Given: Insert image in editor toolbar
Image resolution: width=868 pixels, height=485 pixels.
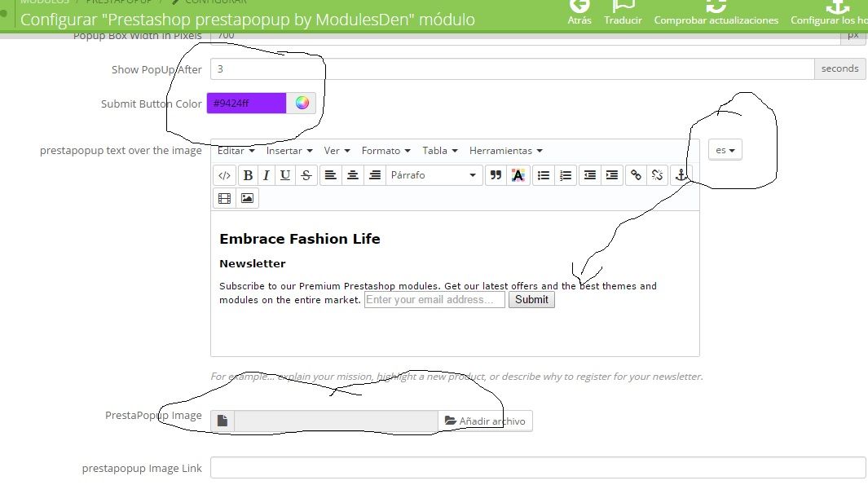Looking at the screenshot, I should [248, 198].
